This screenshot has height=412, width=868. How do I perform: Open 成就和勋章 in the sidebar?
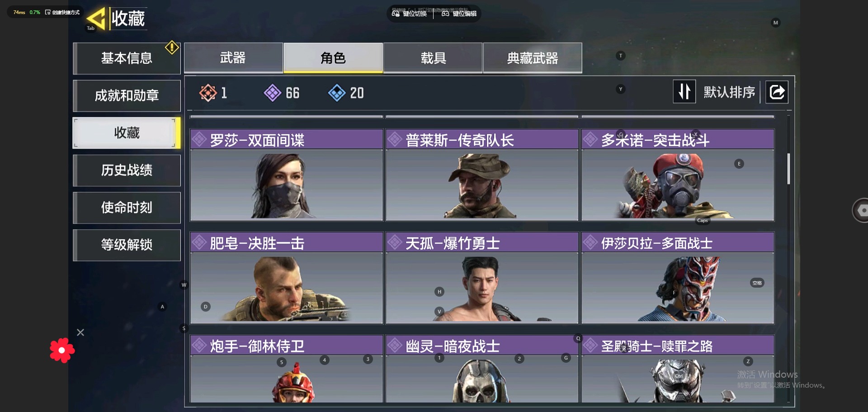(x=127, y=96)
